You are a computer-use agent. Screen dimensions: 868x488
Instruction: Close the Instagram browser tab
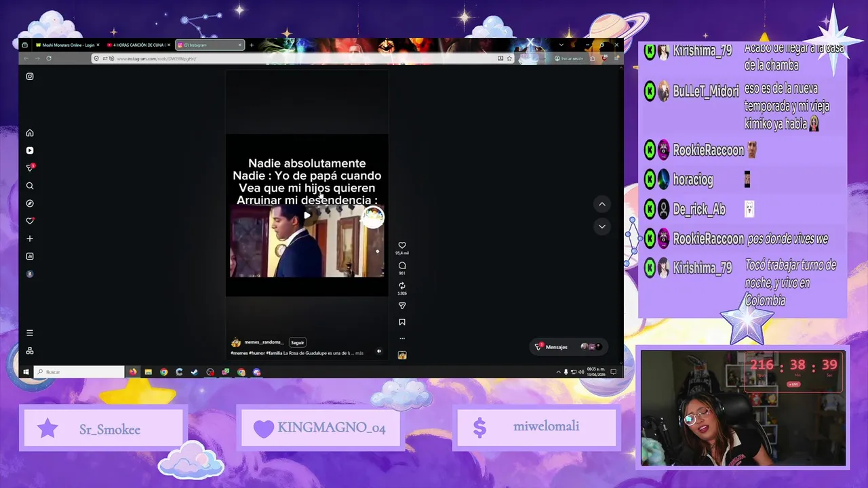(239, 45)
